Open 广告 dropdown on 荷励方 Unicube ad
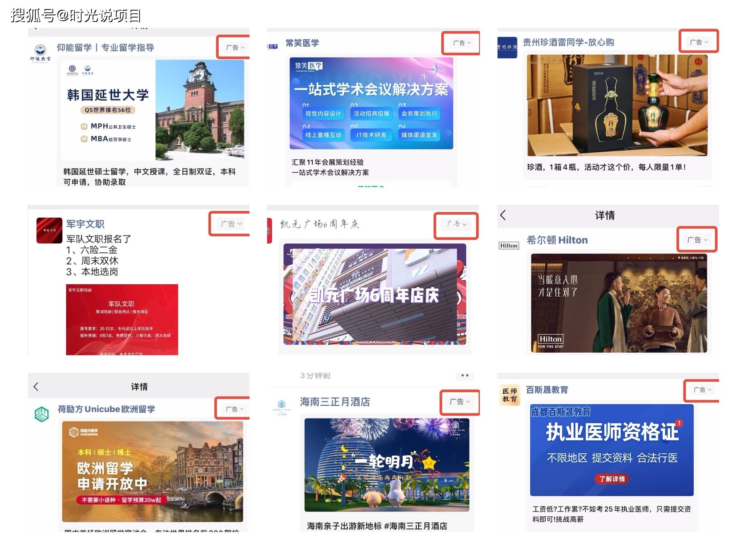Viewport: 747px width, 560px height. tap(234, 409)
